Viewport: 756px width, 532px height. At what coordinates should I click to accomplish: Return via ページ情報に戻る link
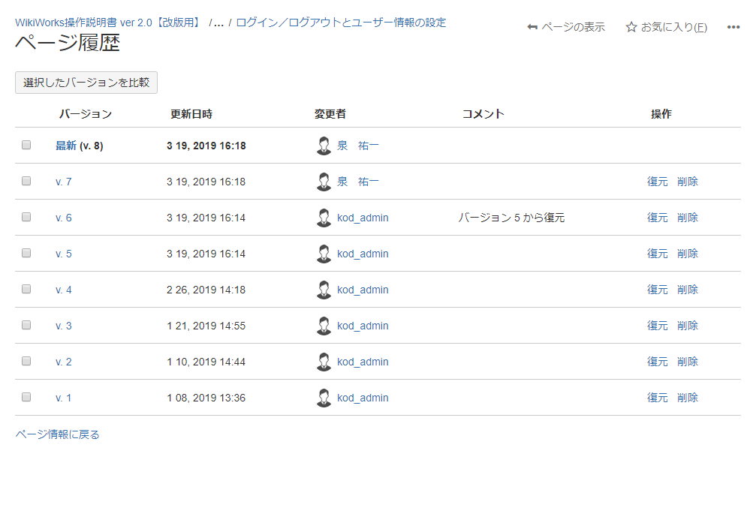tap(57, 434)
